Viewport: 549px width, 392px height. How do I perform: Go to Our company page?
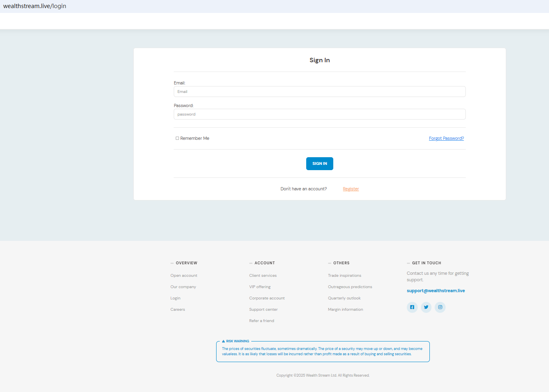point(183,287)
